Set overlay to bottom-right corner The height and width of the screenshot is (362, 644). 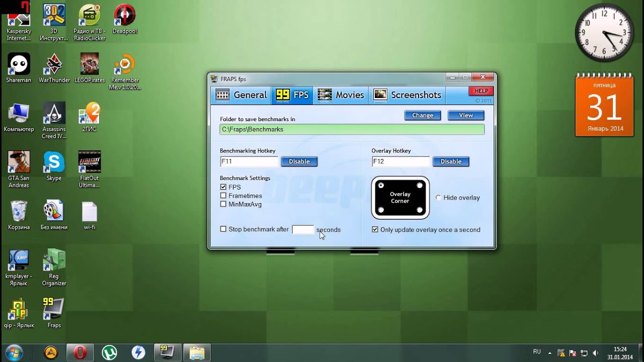click(420, 209)
